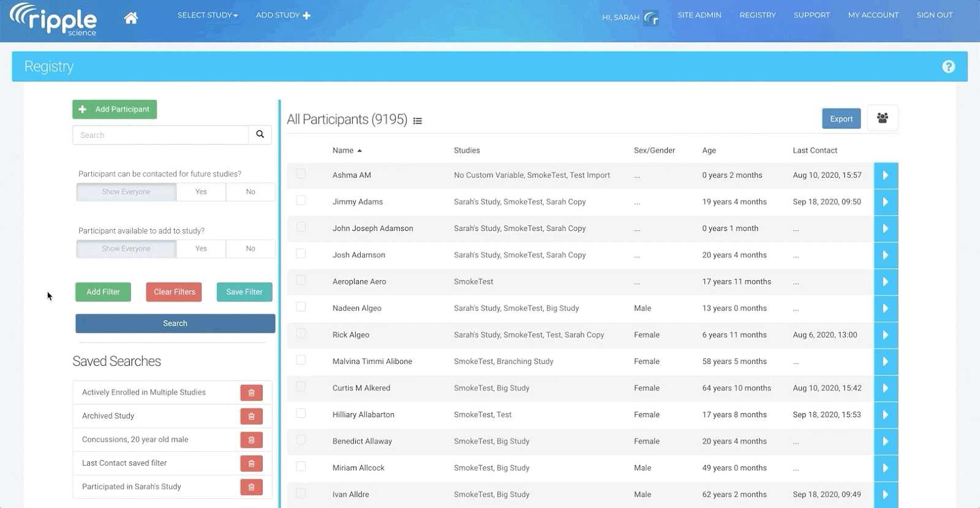Delete the Archived Study saved search
Viewport: 980px width, 508px height.
(x=251, y=416)
